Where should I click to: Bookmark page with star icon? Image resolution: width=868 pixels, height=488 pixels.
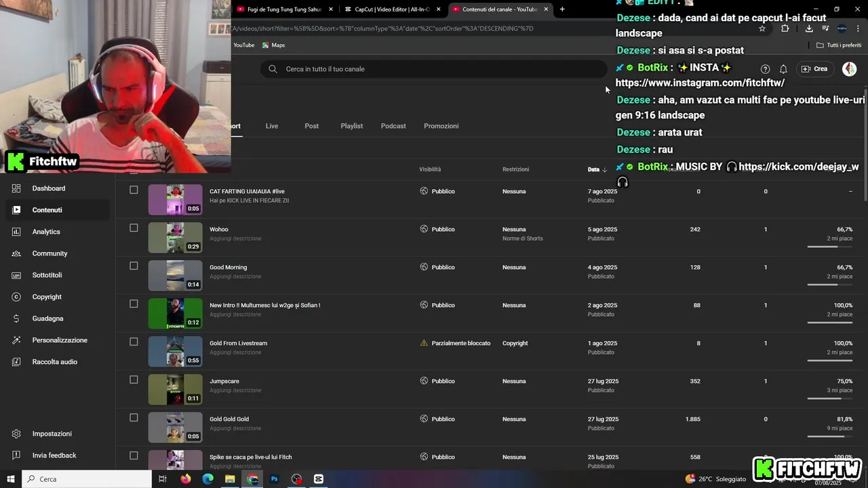coord(762,28)
